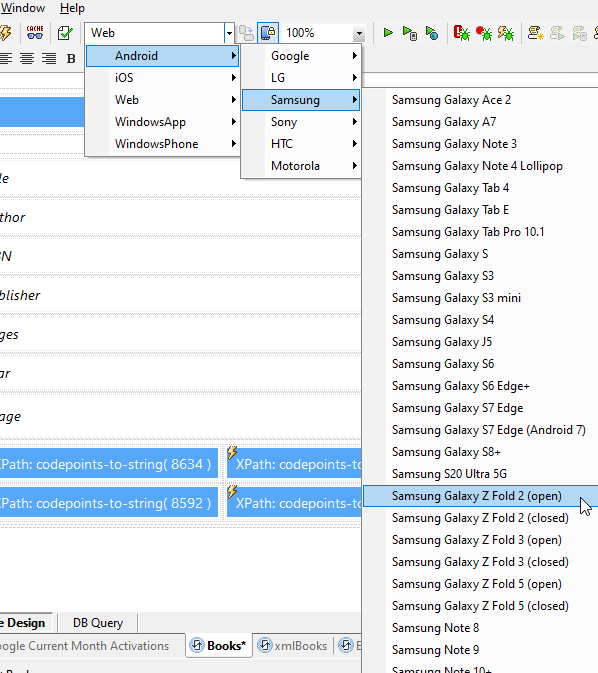
Task: Click the run on mobile client icon
Action: [410, 33]
